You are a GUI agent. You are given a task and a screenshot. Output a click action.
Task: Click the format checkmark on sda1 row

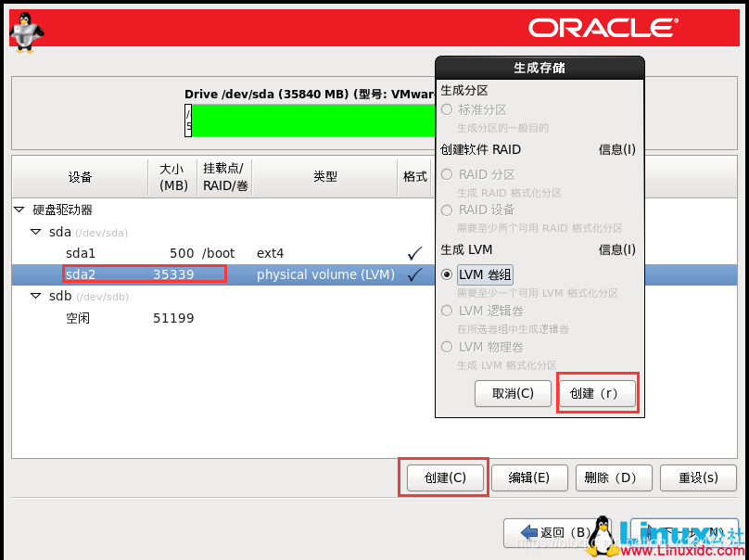click(x=414, y=252)
